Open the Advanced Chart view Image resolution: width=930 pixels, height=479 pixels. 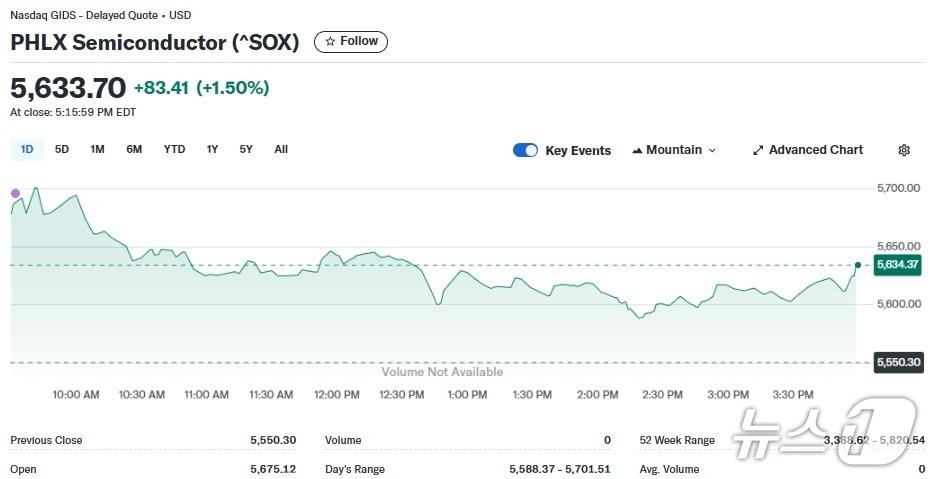(x=815, y=150)
